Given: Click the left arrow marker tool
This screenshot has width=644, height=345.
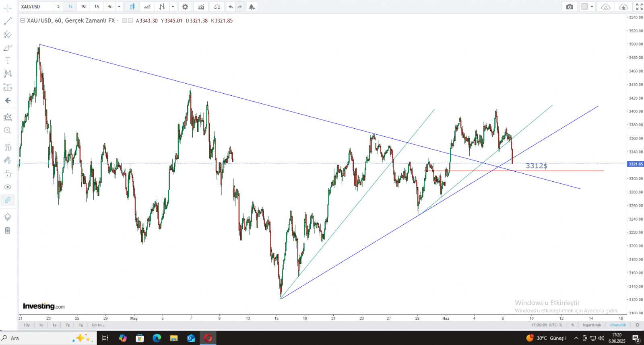Looking at the screenshot, I should coord(8,101).
